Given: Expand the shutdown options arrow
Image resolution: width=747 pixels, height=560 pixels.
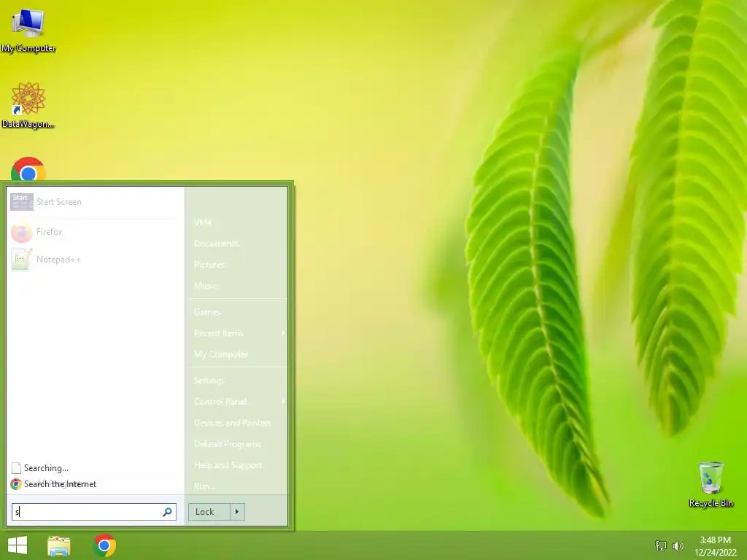Looking at the screenshot, I should 237,512.
